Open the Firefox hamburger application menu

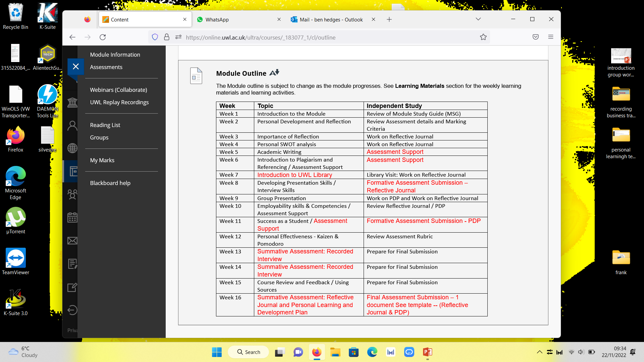(551, 37)
